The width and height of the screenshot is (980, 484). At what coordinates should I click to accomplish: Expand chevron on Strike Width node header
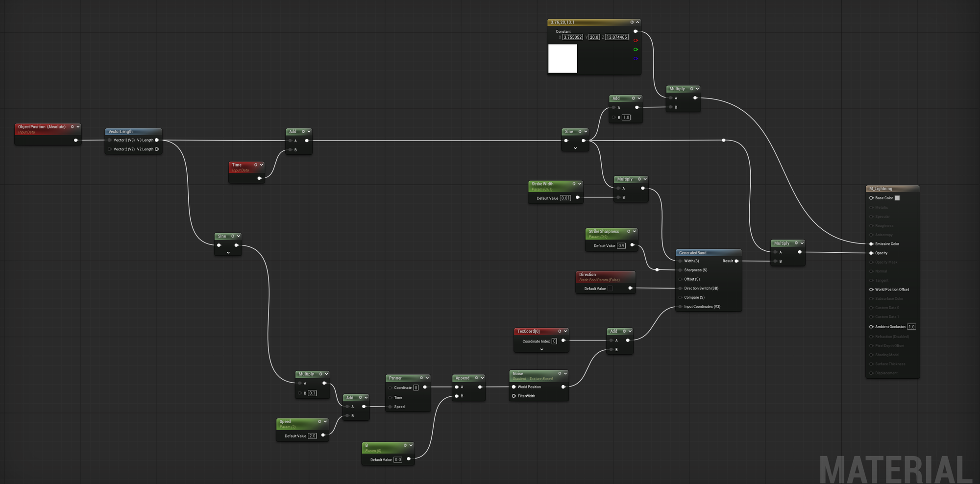pos(580,184)
